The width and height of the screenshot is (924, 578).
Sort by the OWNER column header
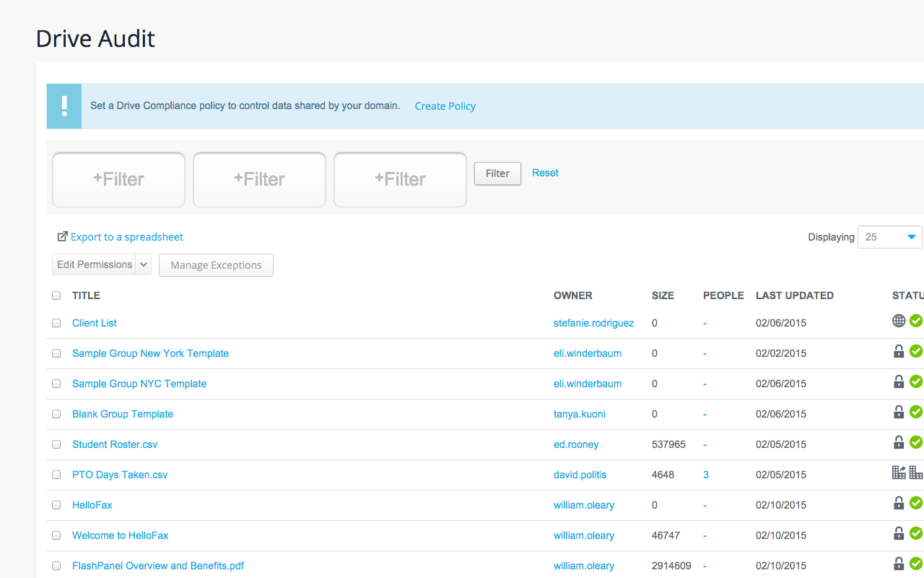(x=573, y=296)
